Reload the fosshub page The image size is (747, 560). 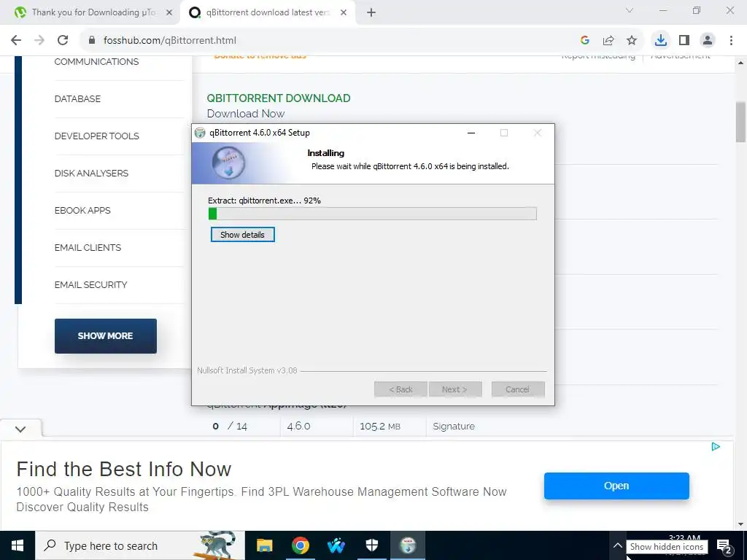(63, 41)
